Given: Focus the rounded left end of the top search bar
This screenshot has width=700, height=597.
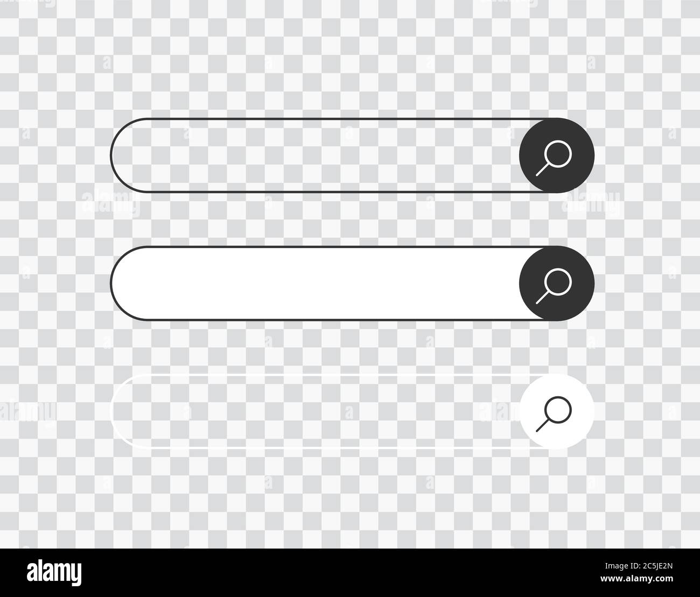Looking at the screenshot, I should tap(129, 155).
